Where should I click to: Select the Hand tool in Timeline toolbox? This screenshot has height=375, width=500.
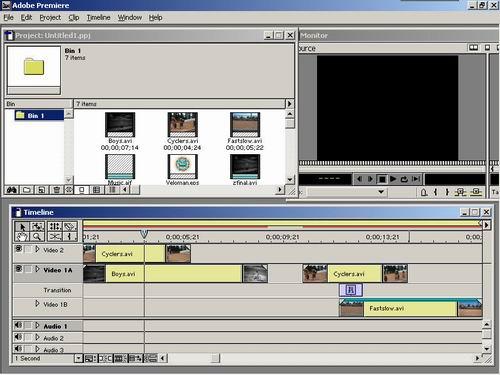pos(22,237)
